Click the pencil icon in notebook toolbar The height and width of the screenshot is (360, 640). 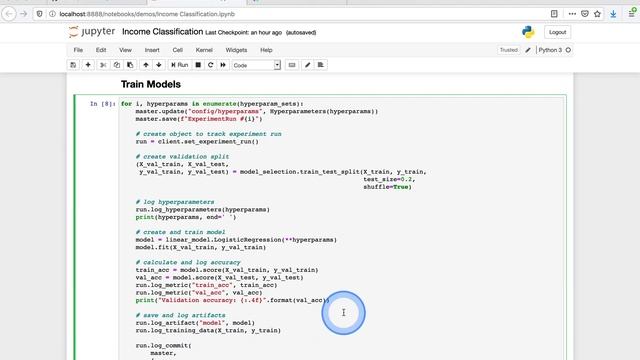[x=308, y=65]
